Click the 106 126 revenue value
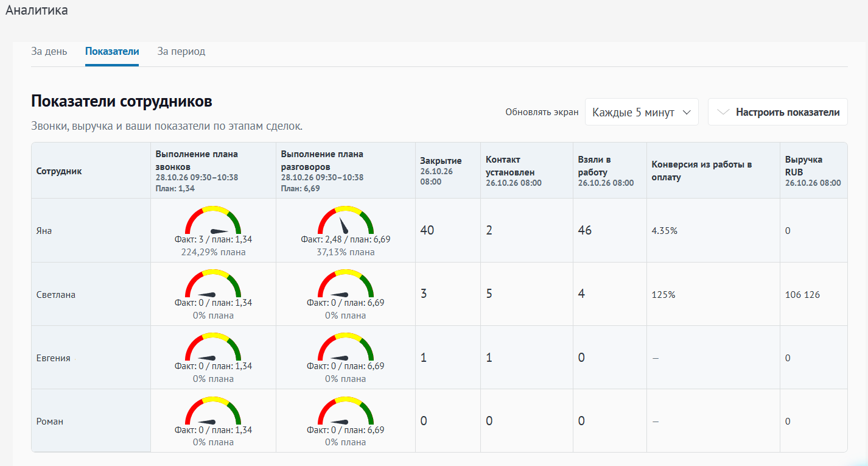The height and width of the screenshot is (466, 868). 803,295
